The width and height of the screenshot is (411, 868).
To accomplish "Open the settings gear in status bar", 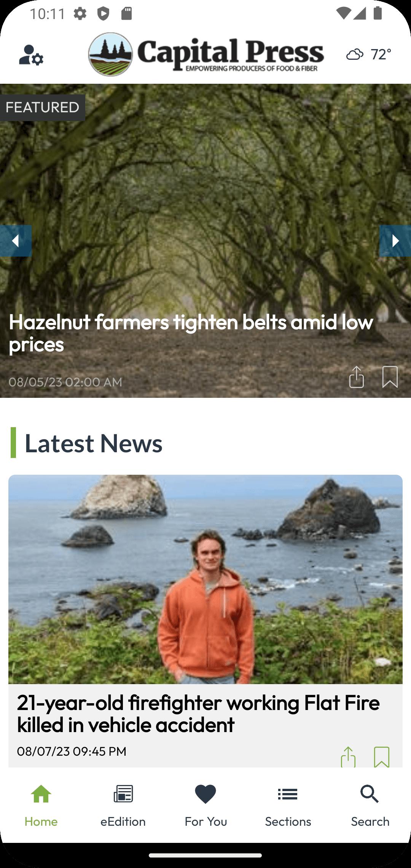I will click(x=80, y=14).
